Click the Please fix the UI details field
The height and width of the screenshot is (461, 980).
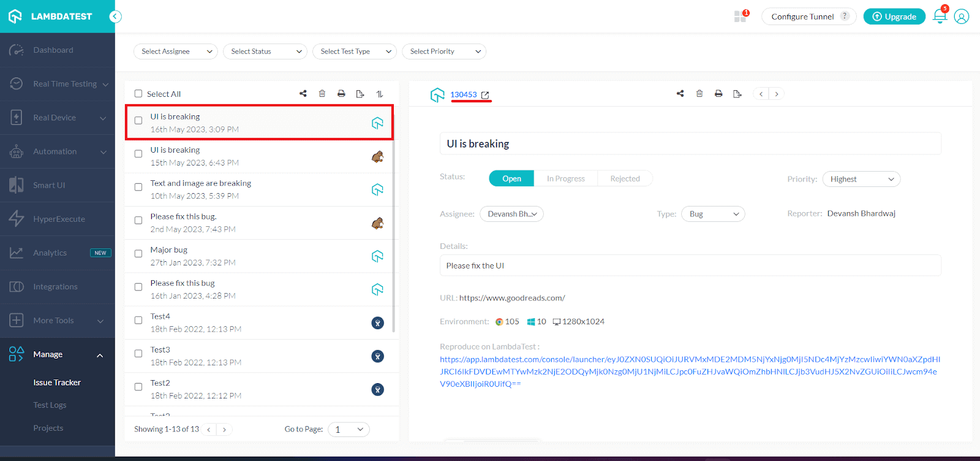pos(690,265)
